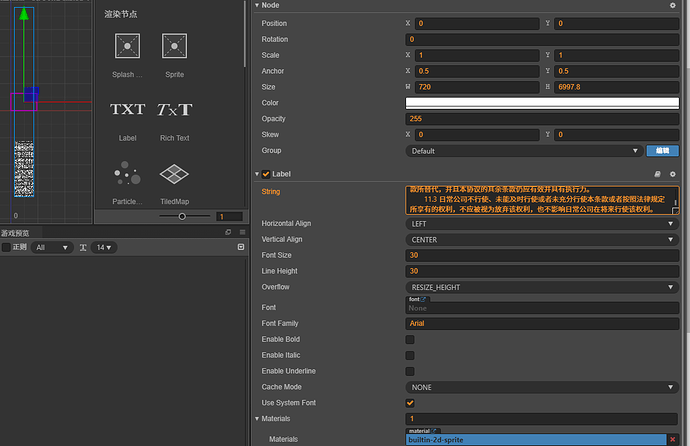The image size is (690, 446).
Task: Click the Font Family Arial field
Action: [x=542, y=324]
